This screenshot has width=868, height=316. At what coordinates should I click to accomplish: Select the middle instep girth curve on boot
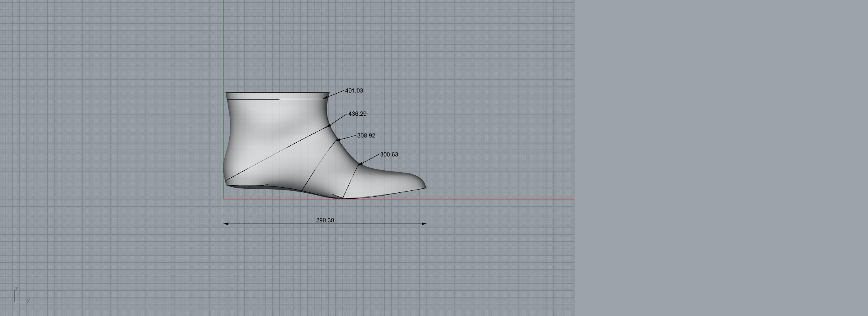(320, 166)
